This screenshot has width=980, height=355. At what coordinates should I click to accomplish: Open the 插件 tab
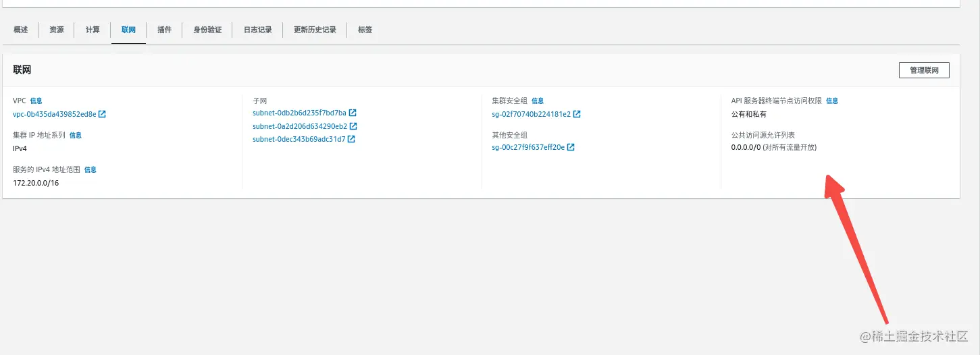tap(164, 30)
